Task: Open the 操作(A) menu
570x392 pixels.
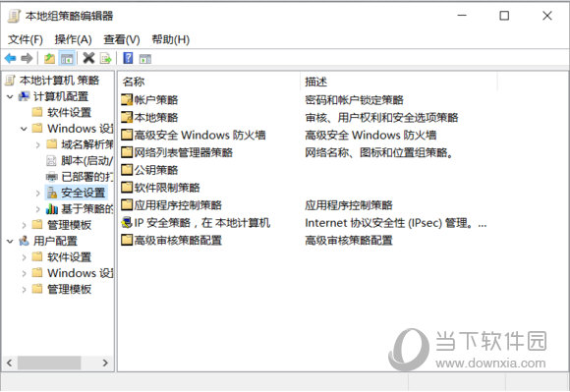Action: (x=73, y=39)
